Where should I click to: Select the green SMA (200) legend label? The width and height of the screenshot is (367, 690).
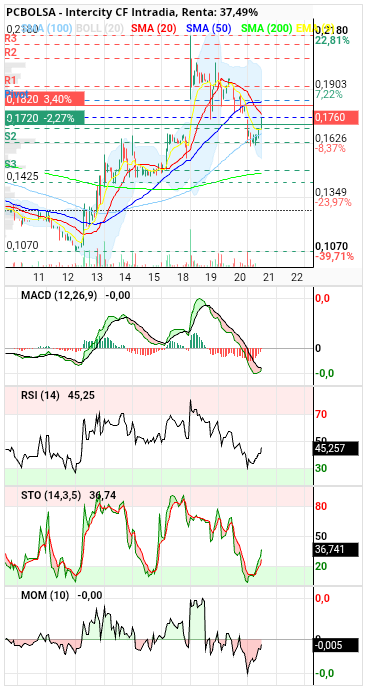pos(267,29)
